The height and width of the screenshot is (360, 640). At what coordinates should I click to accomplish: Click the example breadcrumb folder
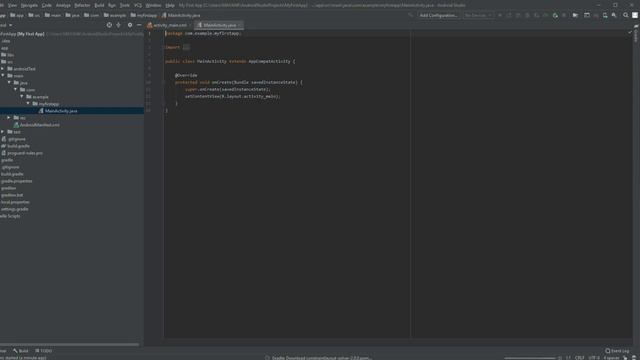click(115, 16)
